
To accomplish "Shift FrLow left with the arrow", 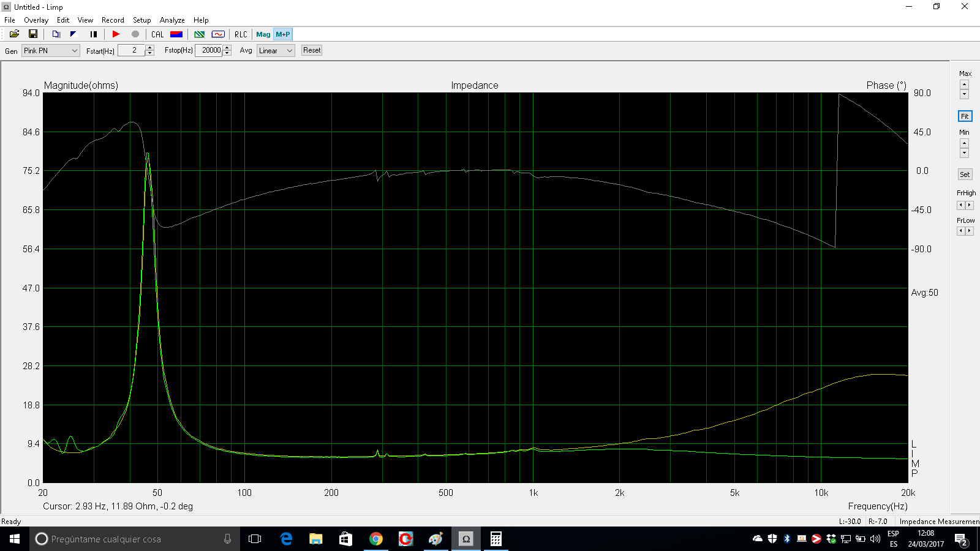I will click(961, 231).
